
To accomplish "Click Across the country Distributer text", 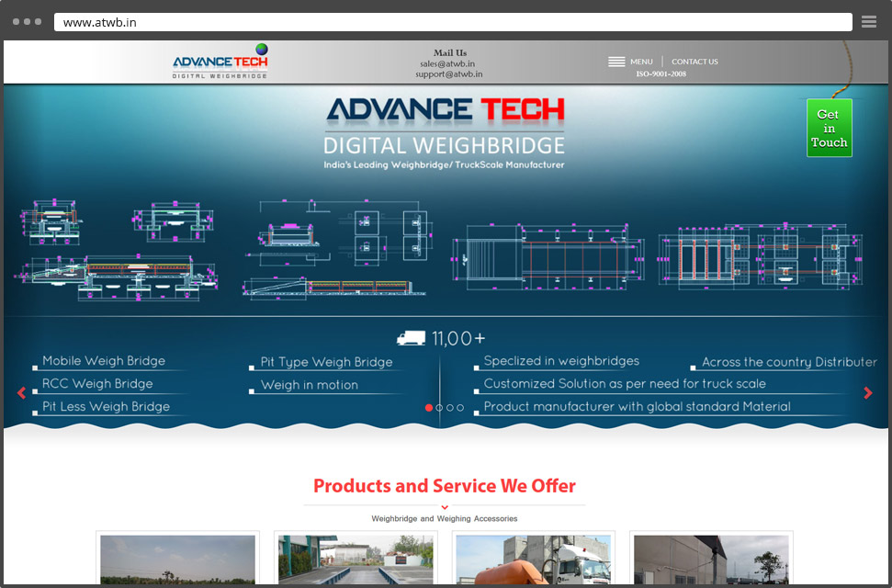I will coord(789,362).
